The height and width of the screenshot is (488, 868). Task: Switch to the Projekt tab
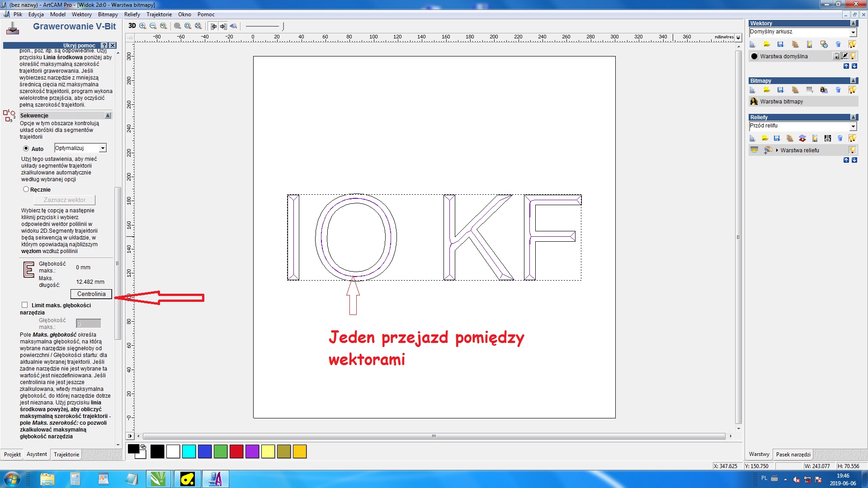(12, 455)
